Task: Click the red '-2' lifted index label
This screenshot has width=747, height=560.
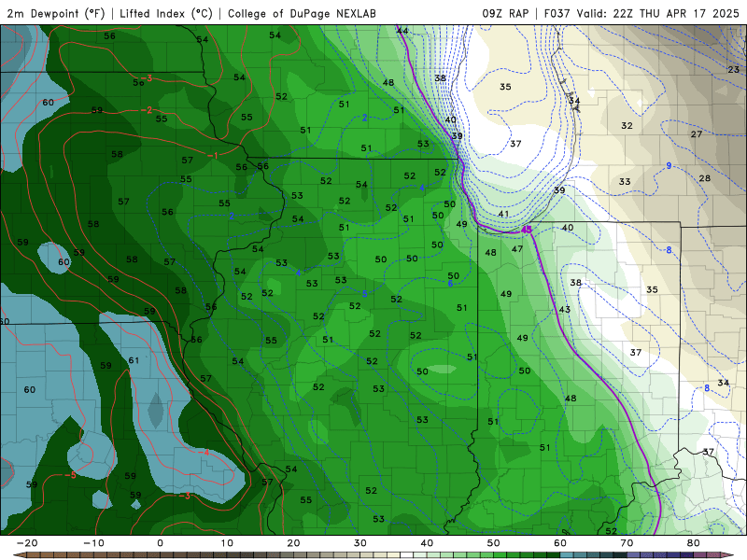Action: (147, 110)
